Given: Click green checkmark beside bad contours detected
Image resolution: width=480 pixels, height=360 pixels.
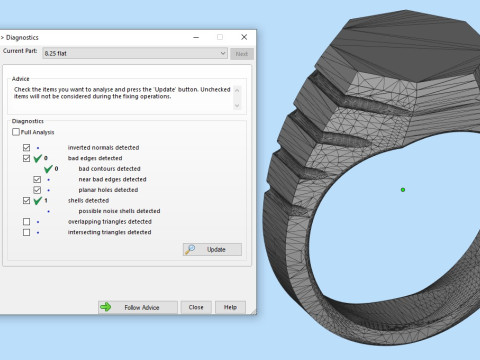Looking at the screenshot, I should click(49, 169).
